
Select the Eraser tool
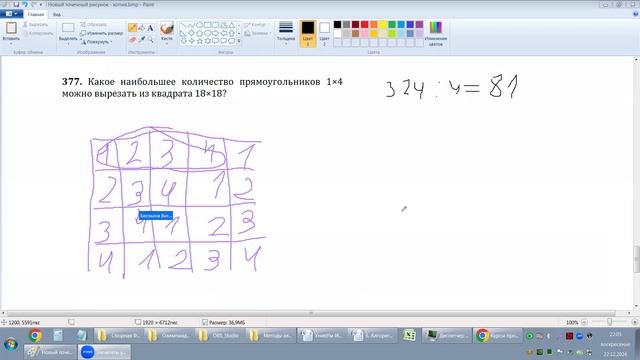(x=132, y=40)
